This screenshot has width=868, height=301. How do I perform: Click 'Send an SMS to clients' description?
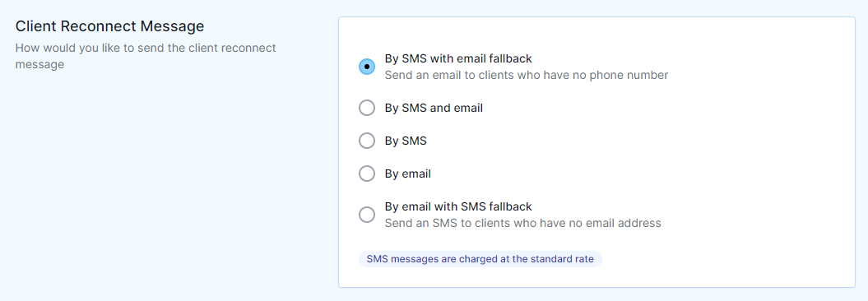coord(523,223)
